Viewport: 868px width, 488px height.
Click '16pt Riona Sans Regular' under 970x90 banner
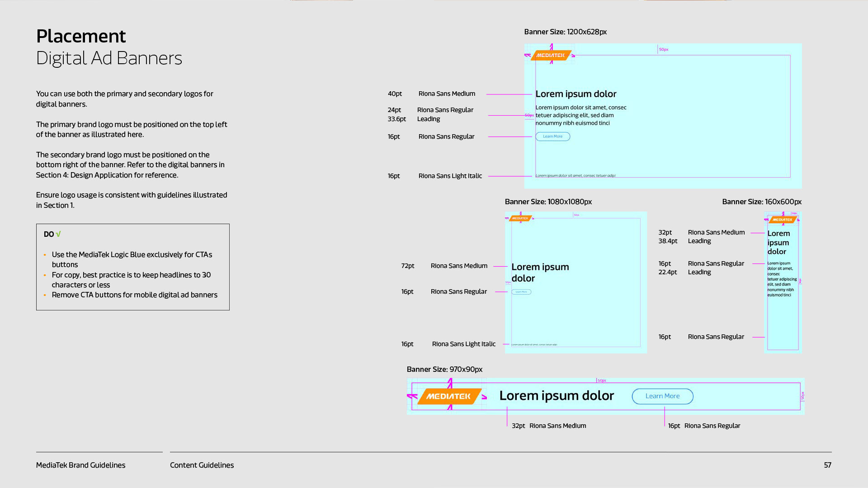click(704, 426)
